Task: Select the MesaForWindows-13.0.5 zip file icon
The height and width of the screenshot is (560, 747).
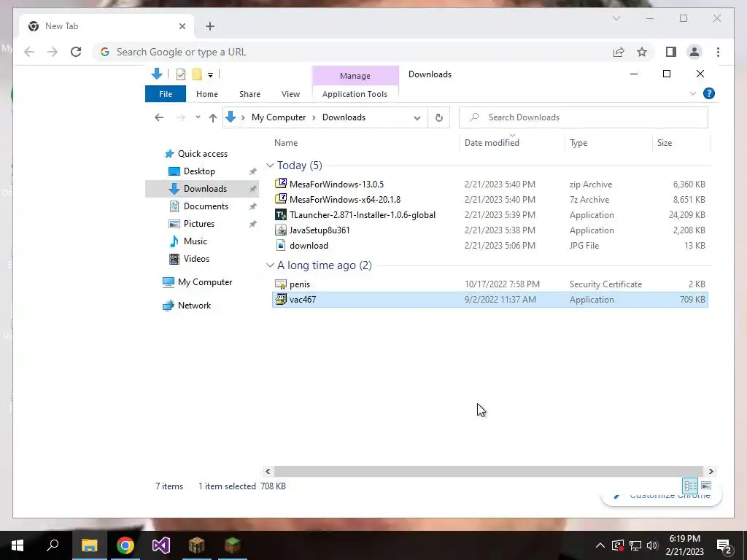Action: point(281,183)
